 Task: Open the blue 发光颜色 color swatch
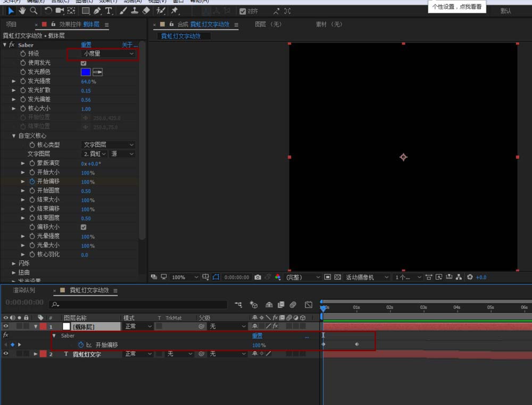coord(86,72)
